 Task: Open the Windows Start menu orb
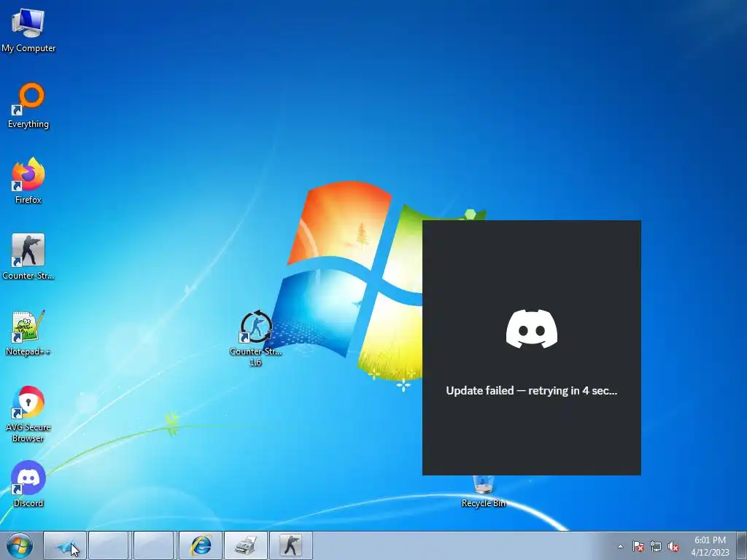20,545
